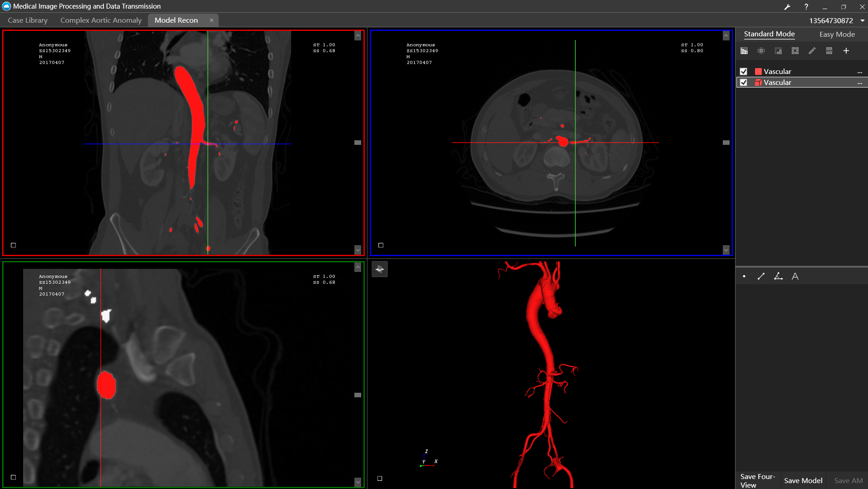This screenshot has height=489, width=868.
Task: Click 'ST 1.00' text in sagittal view
Action: click(324, 277)
